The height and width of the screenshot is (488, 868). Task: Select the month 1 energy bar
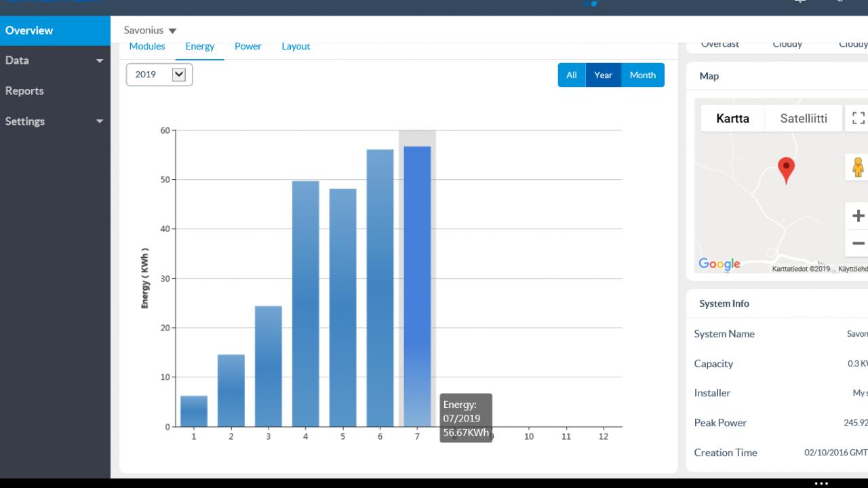pyautogui.click(x=194, y=411)
